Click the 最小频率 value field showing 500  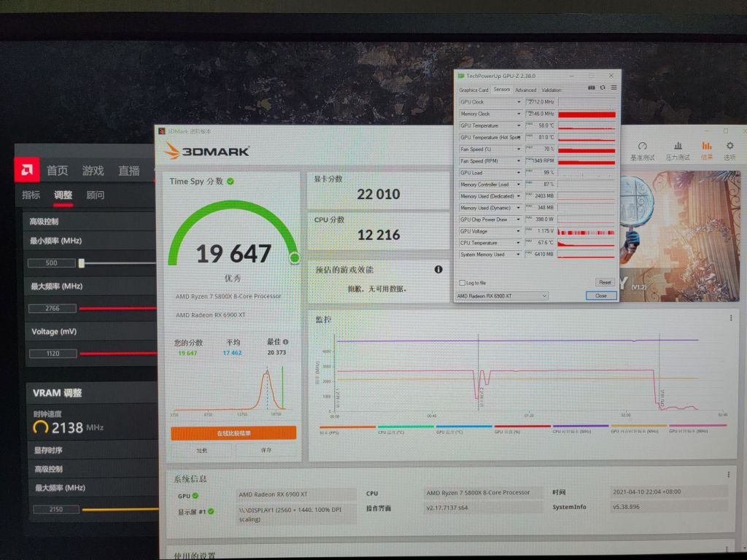coord(52,262)
